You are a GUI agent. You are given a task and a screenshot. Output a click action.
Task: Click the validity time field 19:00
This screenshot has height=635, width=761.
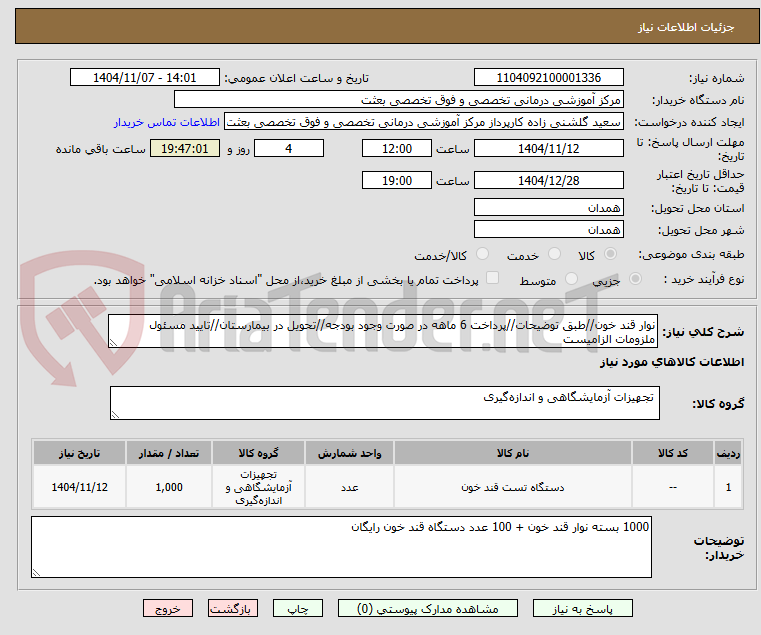click(397, 180)
